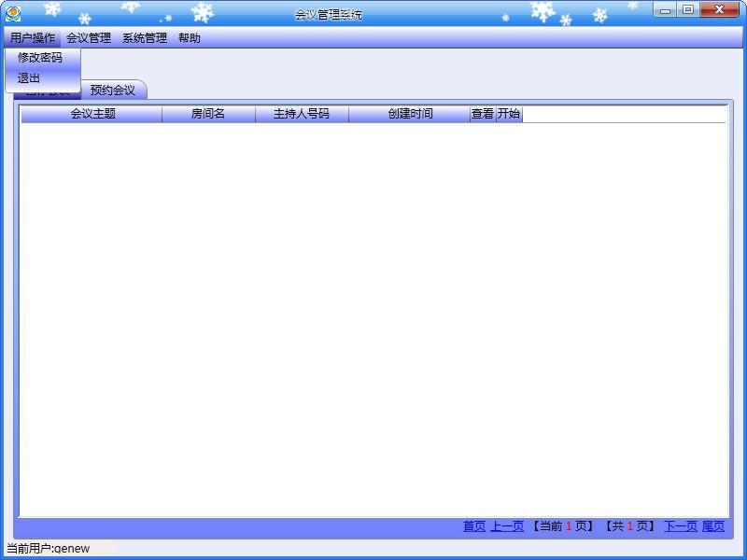Select 退出 from the open menu
This screenshot has height=560, width=747.
pyautogui.click(x=29, y=78)
